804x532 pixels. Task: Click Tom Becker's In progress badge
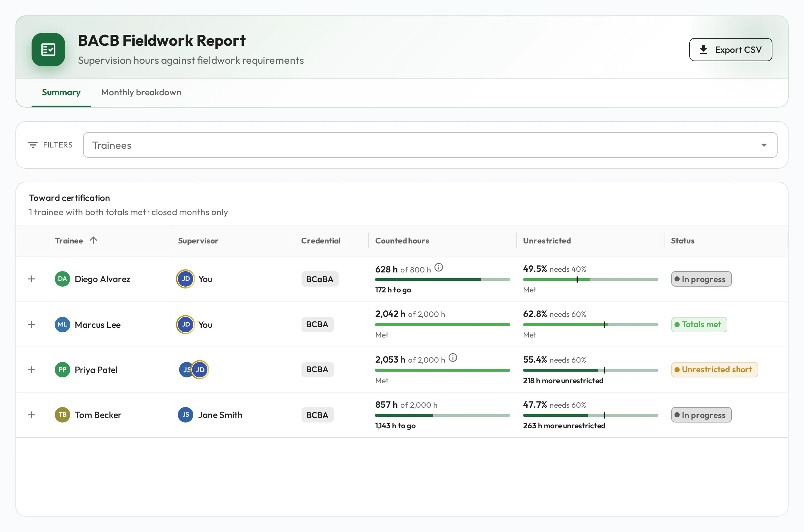[x=701, y=415]
